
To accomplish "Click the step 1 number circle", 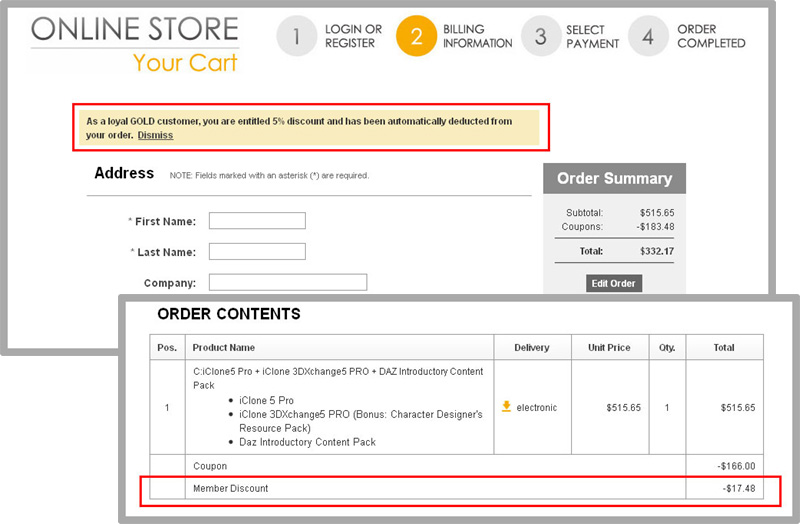I will 297,37.
